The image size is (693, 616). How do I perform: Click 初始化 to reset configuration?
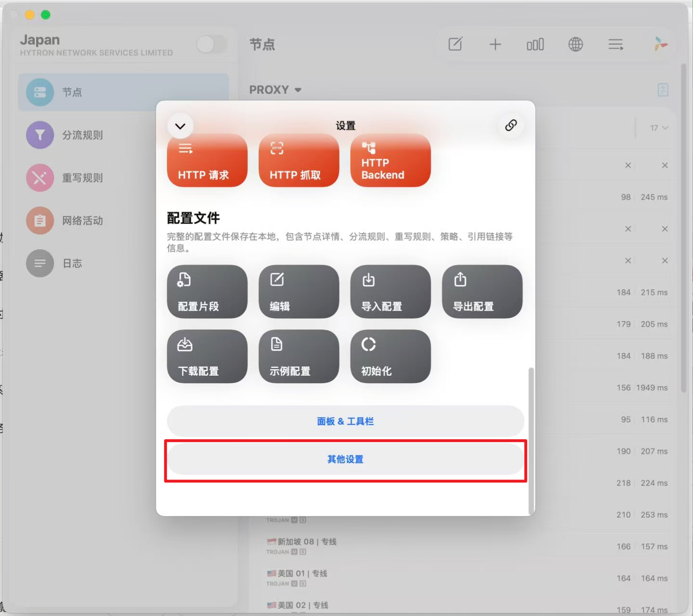(x=390, y=356)
